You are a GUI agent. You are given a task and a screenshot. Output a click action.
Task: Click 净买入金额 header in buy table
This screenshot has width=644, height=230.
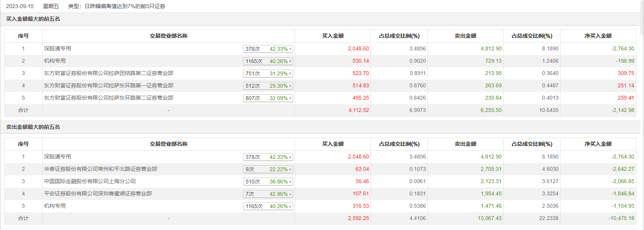(x=598, y=36)
